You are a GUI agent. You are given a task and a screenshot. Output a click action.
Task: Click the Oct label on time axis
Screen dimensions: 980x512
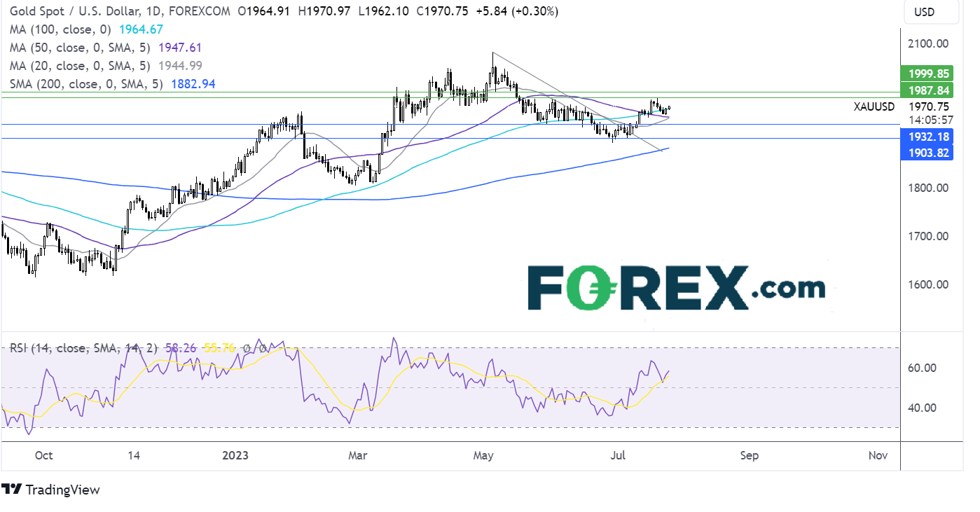pos(43,455)
